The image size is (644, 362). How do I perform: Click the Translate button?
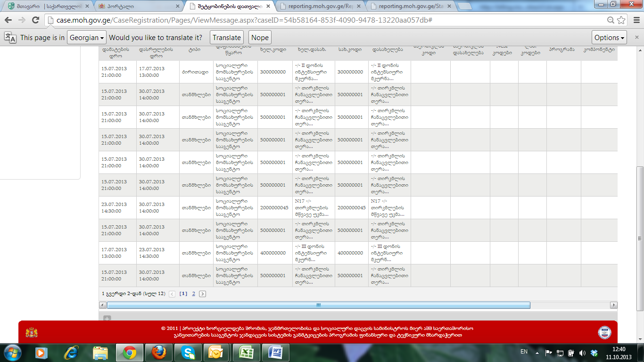pyautogui.click(x=227, y=38)
